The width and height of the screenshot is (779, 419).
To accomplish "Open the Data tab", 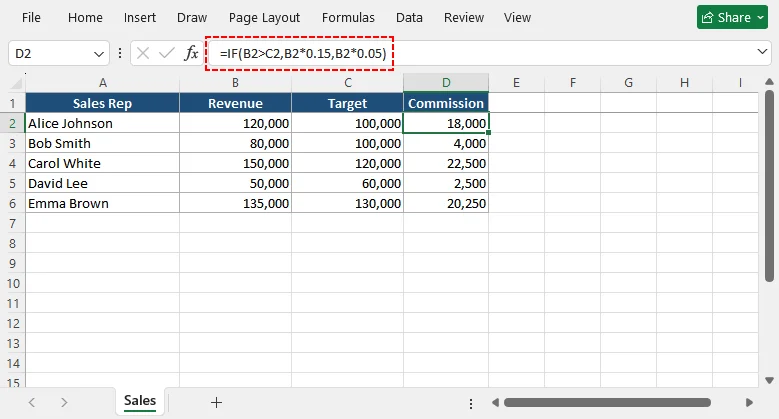I will (x=409, y=17).
